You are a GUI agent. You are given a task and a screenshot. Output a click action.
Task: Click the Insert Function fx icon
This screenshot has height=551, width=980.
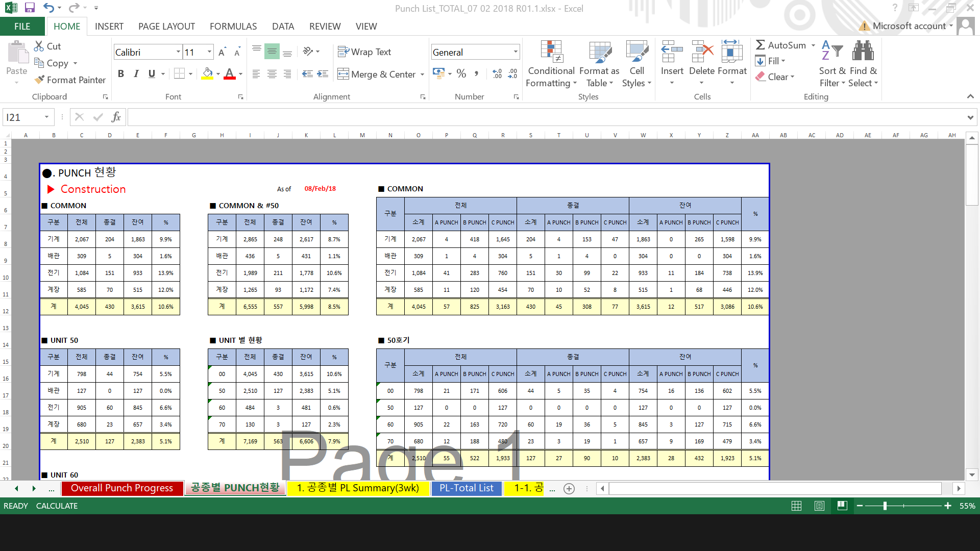tap(116, 117)
